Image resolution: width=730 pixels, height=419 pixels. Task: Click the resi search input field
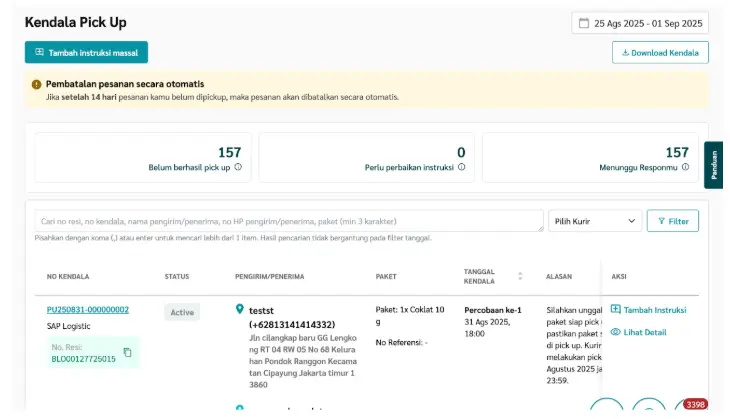click(x=289, y=220)
